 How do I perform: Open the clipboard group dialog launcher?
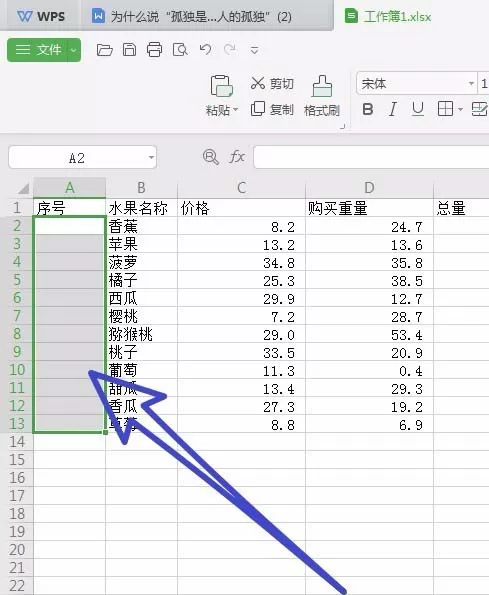[x=343, y=127]
